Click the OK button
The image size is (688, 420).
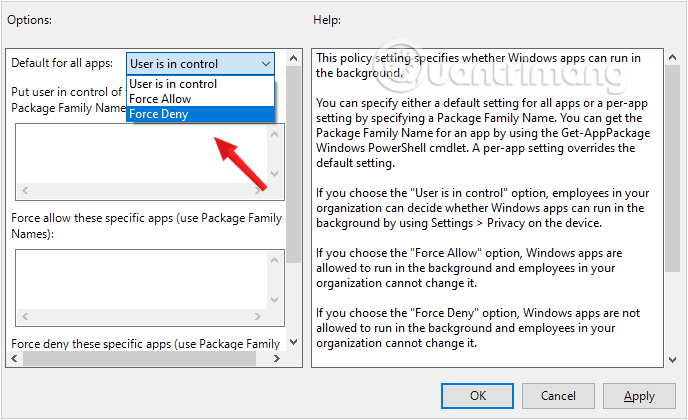coord(476,396)
